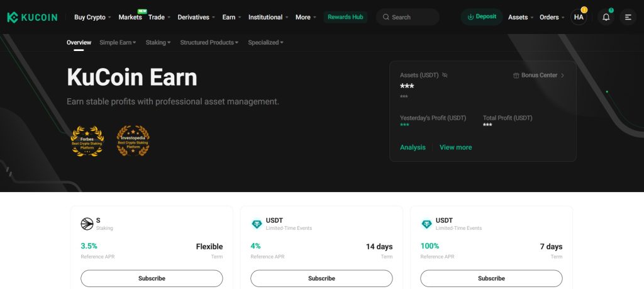Screen dimensions: 644x289
Task: Click the USDT icon on 7 days card
Action: coord(427,224)
